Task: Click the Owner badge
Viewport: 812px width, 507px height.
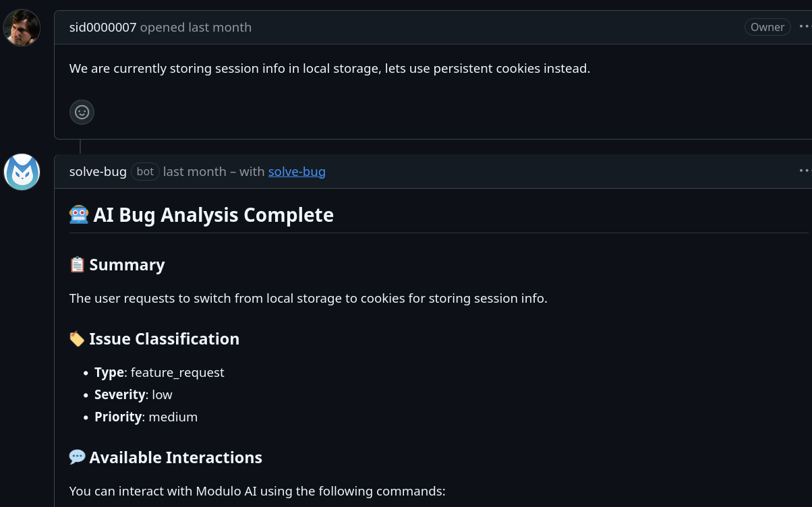Action: pos(767,27)
